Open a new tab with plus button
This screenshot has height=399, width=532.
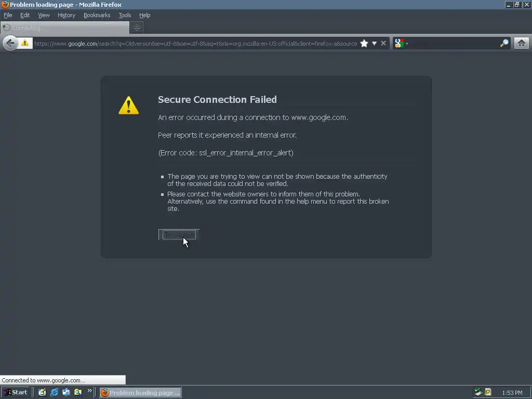pos(137,28)
